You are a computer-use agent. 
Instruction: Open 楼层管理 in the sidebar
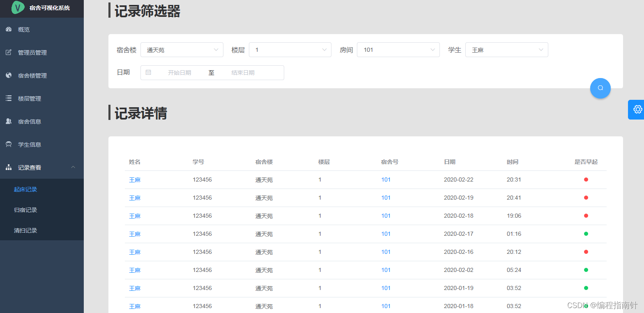coord(42,98)
